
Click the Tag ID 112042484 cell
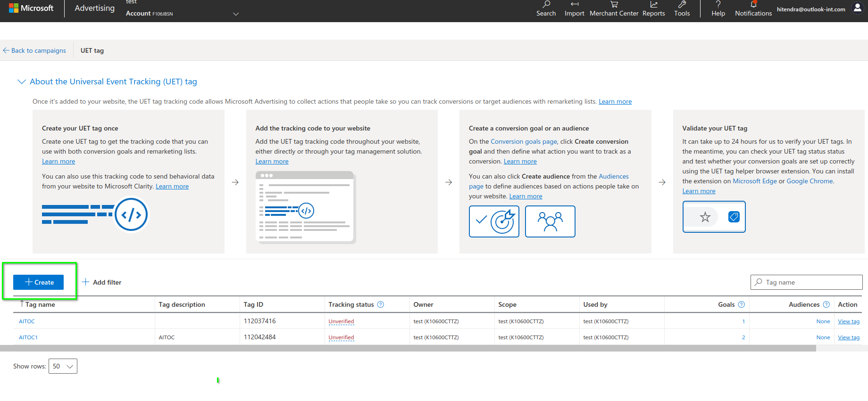tap(259, 337)
